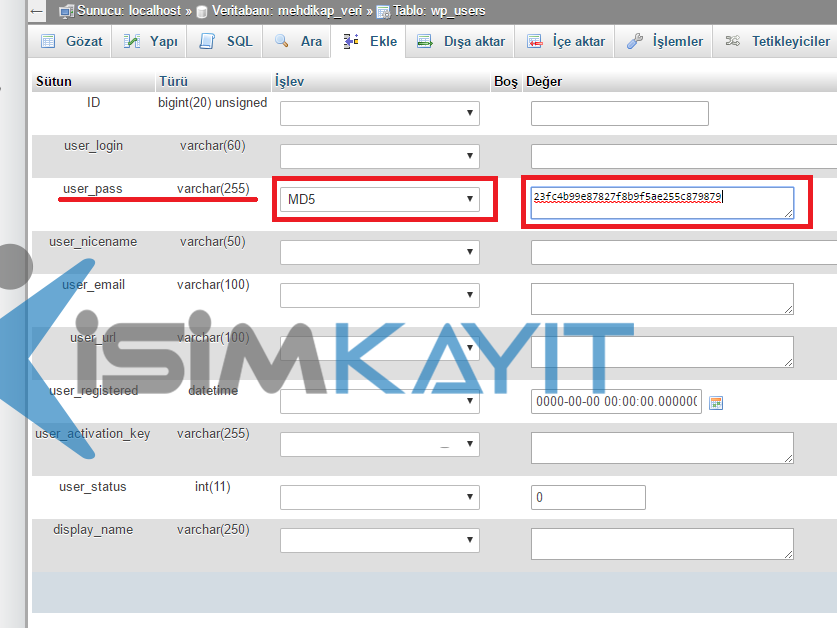Open the function dropdown for user_email
837x628 pixels.
click(380, 295)
